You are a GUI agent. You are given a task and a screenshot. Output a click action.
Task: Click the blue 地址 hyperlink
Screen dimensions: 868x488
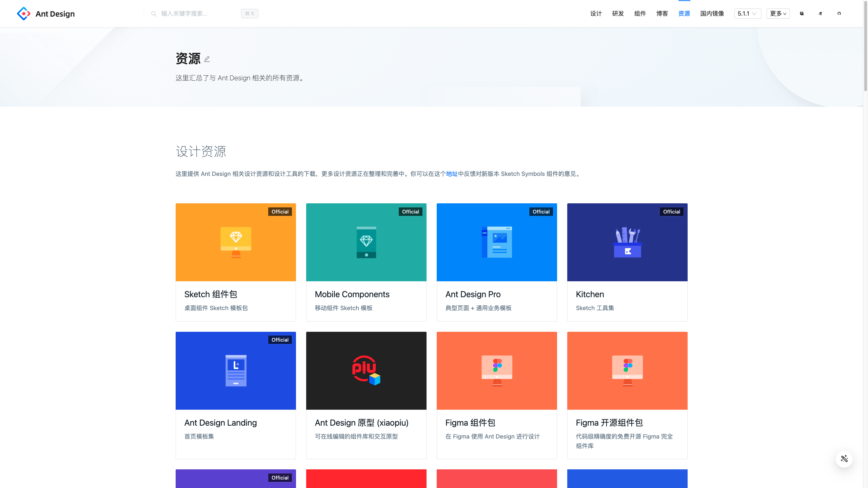(x=452, y=174)
